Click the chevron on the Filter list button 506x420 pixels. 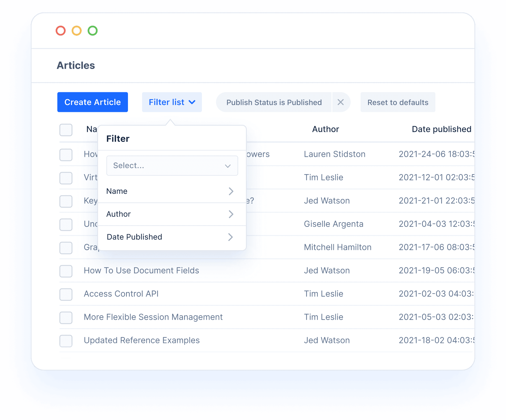[192, 102]
